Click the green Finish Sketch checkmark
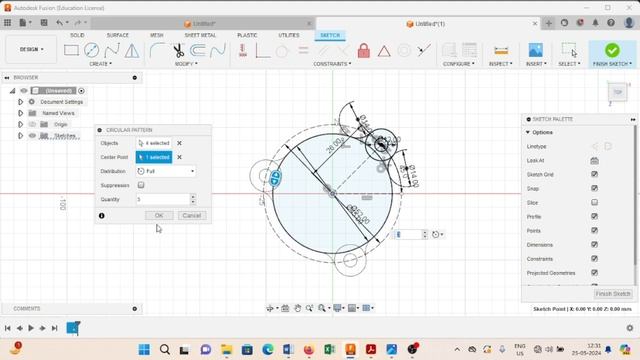640x360 pixels. pos(612,50)
